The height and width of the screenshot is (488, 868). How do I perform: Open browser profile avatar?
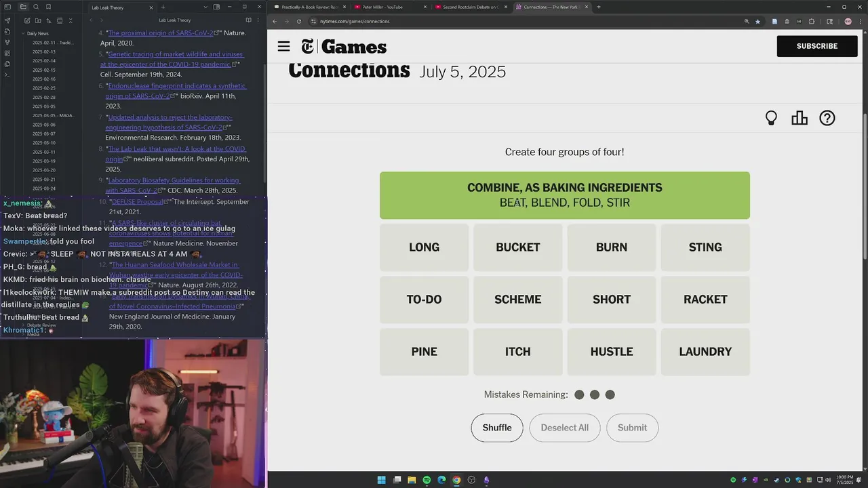(x=848, y=21)
